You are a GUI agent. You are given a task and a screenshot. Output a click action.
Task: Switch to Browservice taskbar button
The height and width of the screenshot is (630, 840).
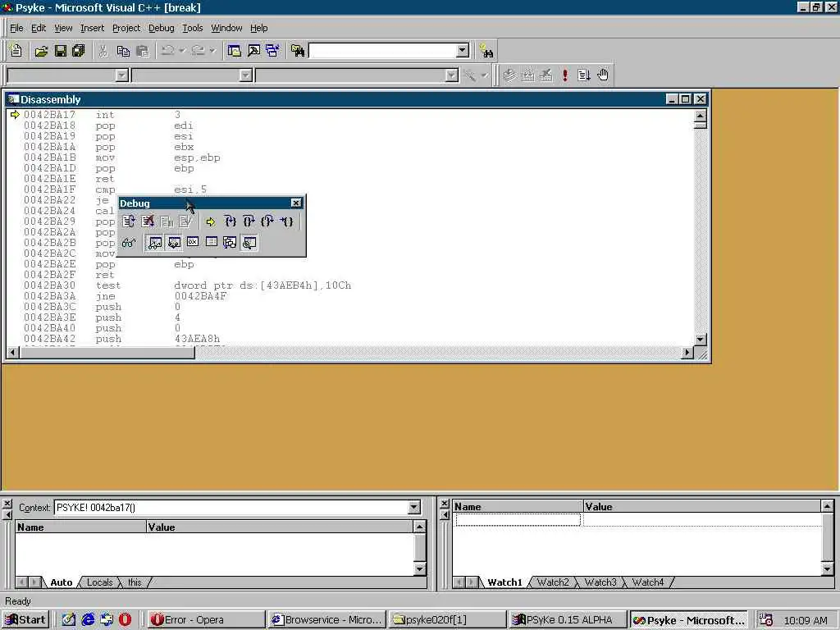[x=326, y=620]
